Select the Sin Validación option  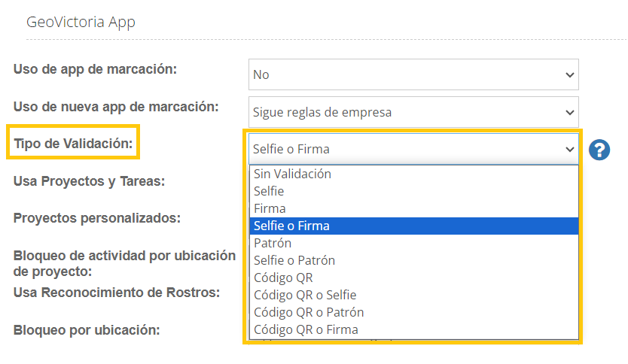click(x=293, y=174)
